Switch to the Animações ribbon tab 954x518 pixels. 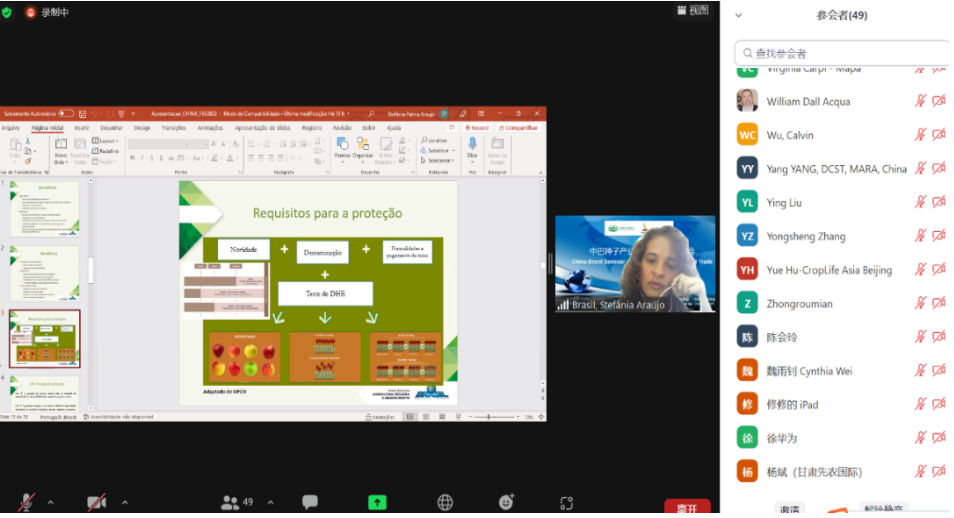pyautogui.click(x=210, y=128)
